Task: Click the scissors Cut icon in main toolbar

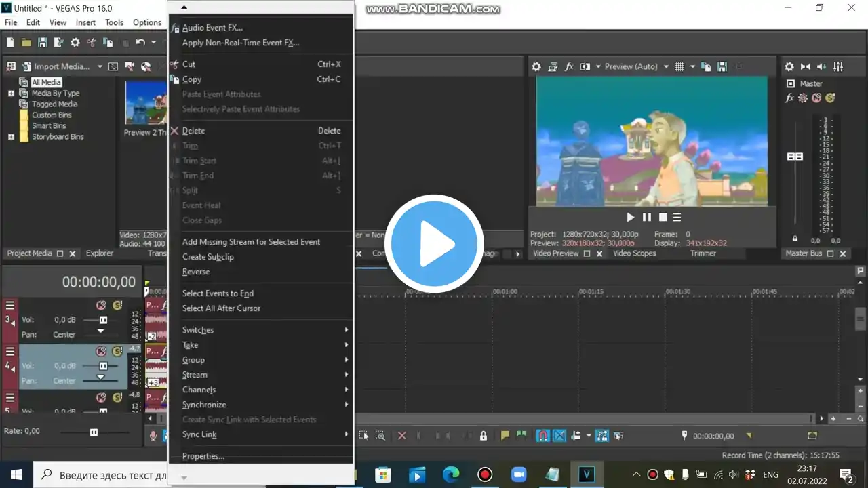Action: coord(92,42)
